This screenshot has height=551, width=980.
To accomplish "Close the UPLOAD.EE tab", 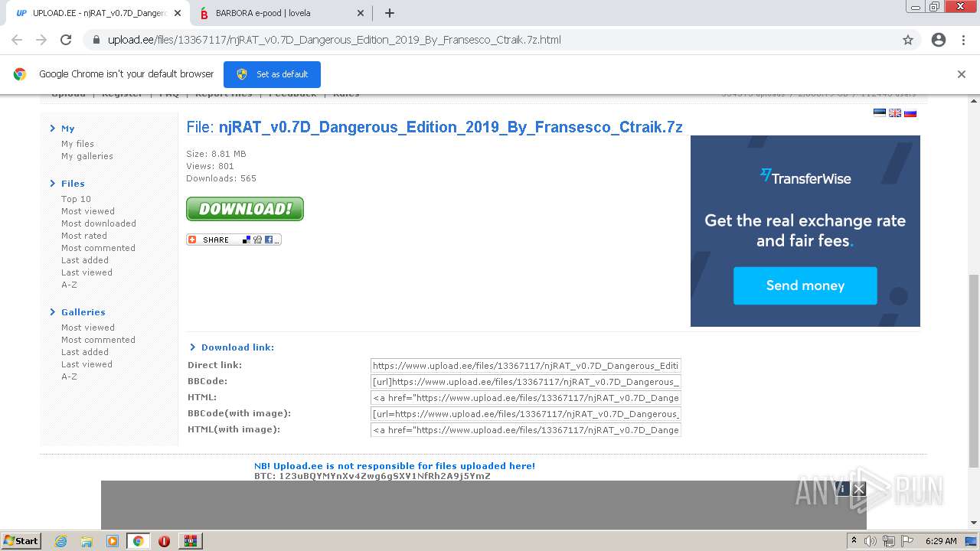I will (178, 13).
